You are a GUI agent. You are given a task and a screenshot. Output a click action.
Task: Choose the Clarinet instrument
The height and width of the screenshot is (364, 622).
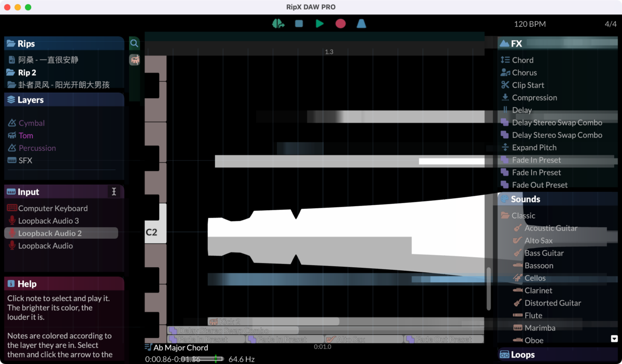(x=538, y=290)
